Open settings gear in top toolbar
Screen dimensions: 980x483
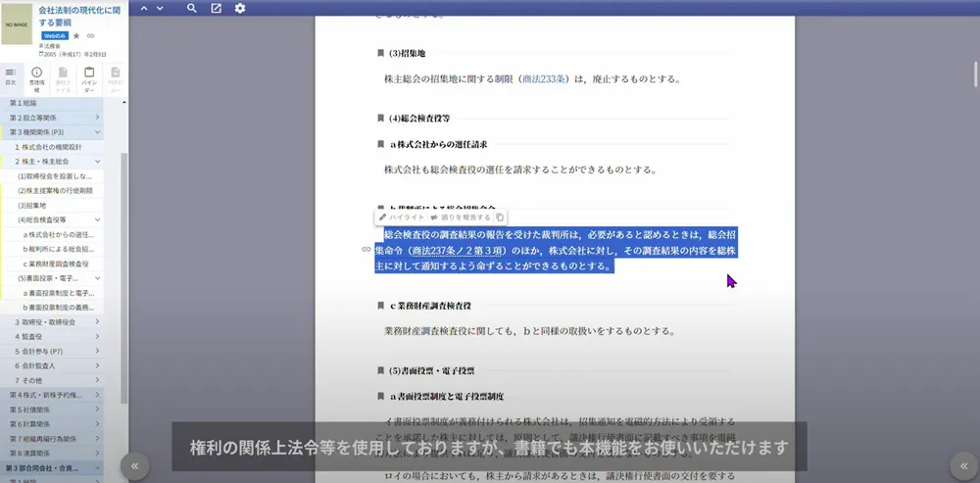(240, 9)
